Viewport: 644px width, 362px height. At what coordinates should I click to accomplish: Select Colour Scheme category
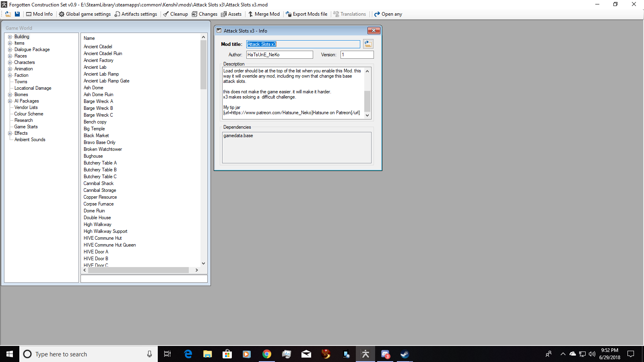click(29, 114)
